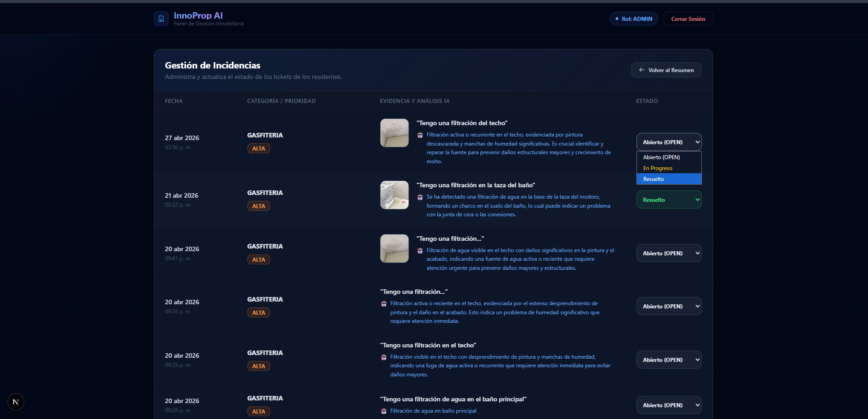868x419 pixels.
Task: Click the Cerrar Sesión button
Action: click(688, 19)
